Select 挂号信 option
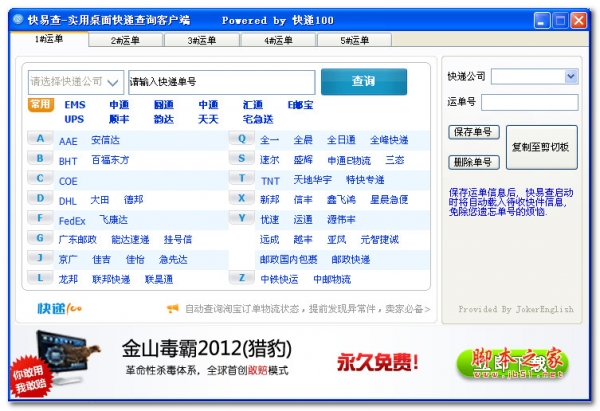This screenshot has height=411, width=600. 178,240
